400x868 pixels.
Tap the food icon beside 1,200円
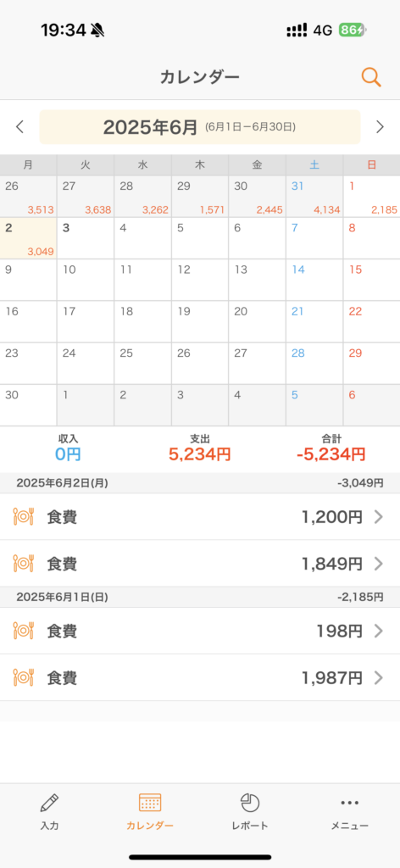point(23,517)
